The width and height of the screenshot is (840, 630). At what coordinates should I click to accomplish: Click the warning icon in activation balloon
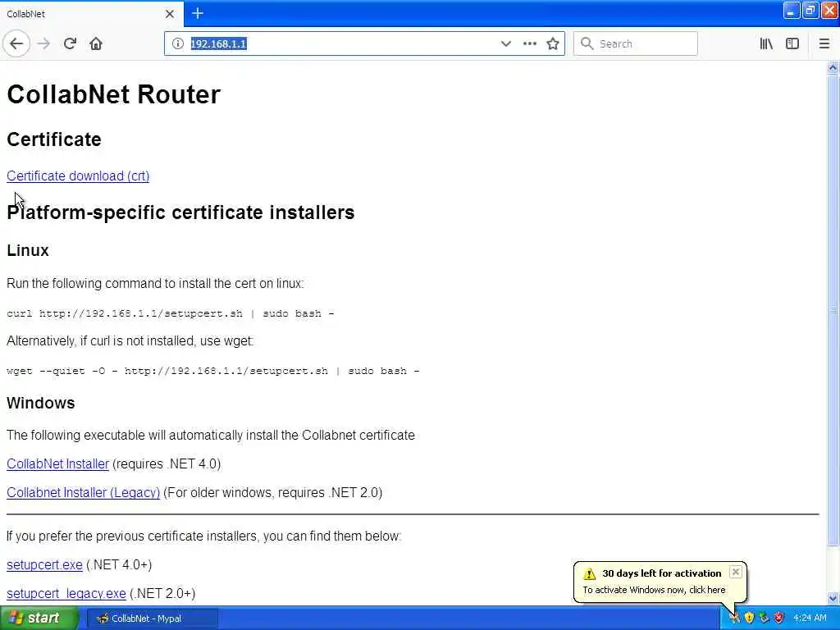[589, 573]
